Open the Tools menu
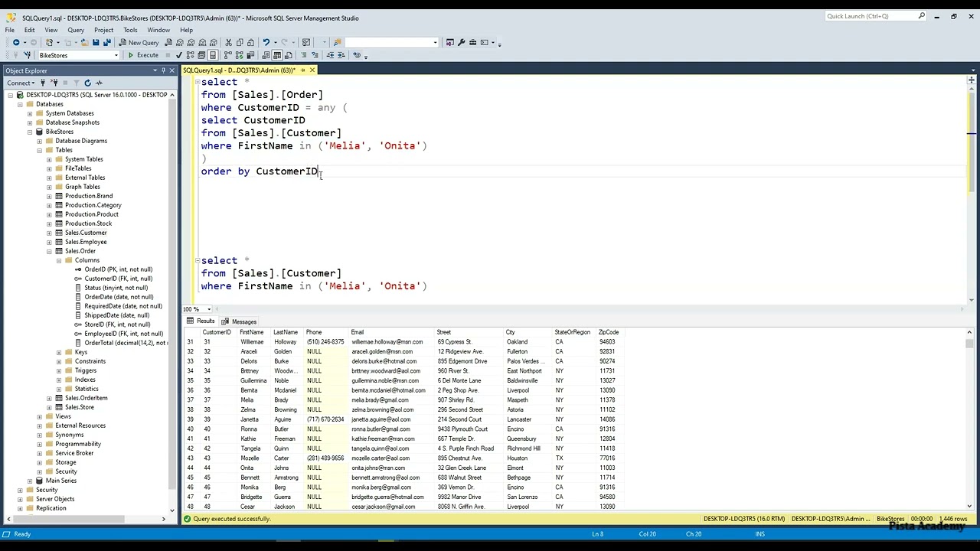The height and width of the screenshot is (551, 980). click(x=130, y=30)
